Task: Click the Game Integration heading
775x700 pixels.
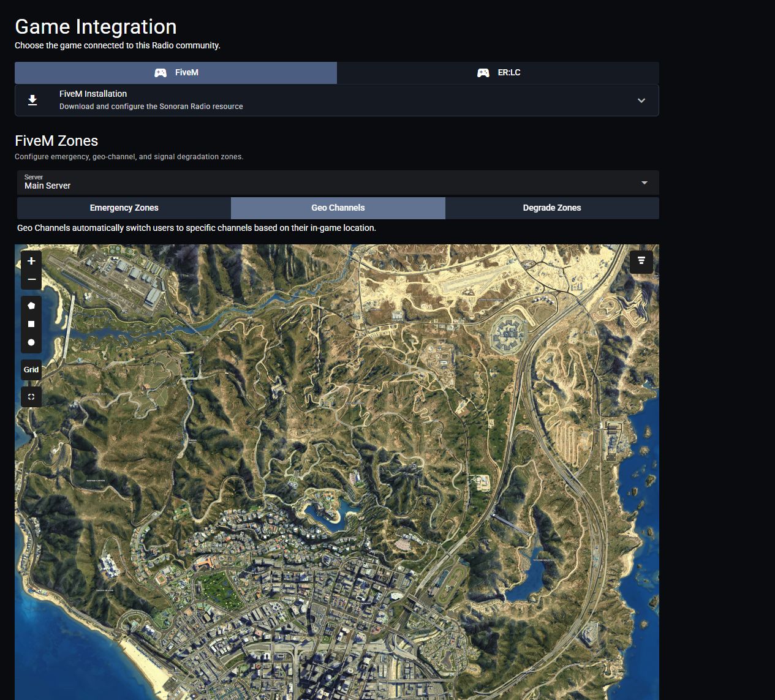Action: coord(96,27)
